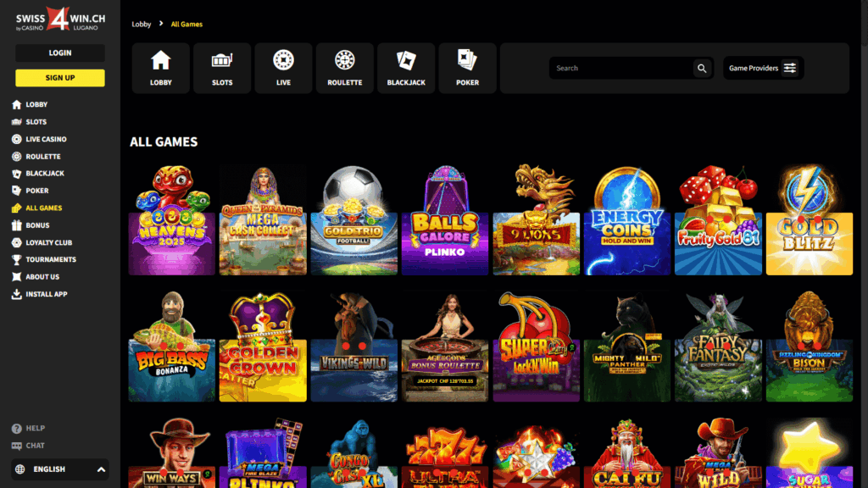Open the 9 Lions game
Image resolution: width=868 pixels, height=488 pixels.
tap(537, 220)
